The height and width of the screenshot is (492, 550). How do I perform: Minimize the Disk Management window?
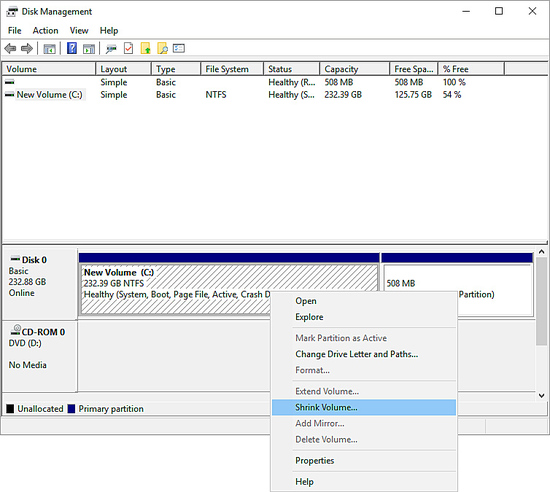point(466,11)
